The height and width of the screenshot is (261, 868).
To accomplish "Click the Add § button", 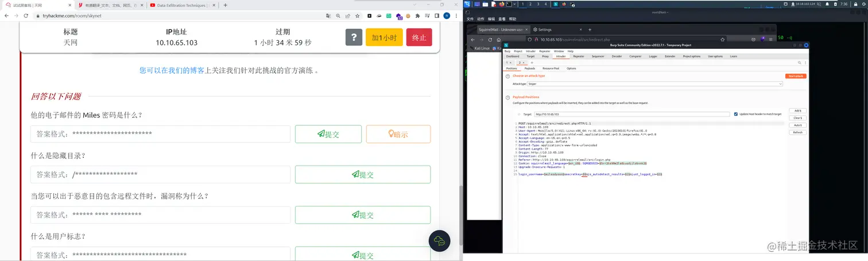I will click(797, 110).
